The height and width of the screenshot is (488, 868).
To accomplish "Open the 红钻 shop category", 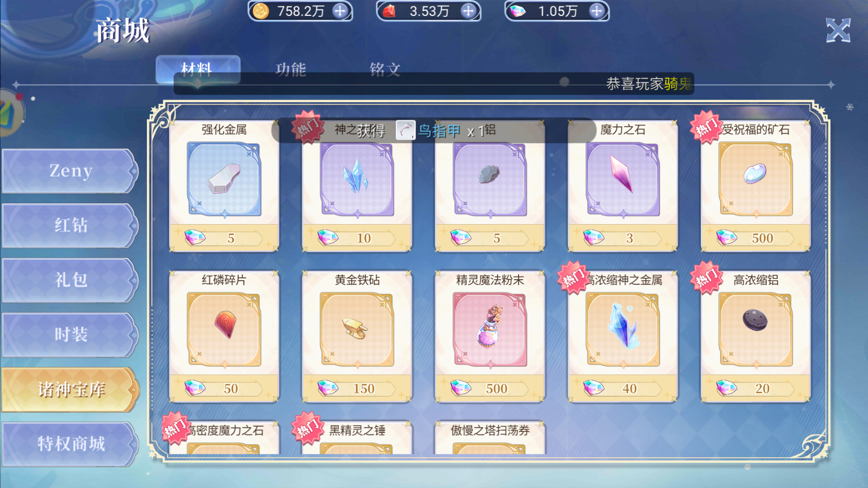I will pyautogui.click(x=70, y=226).
